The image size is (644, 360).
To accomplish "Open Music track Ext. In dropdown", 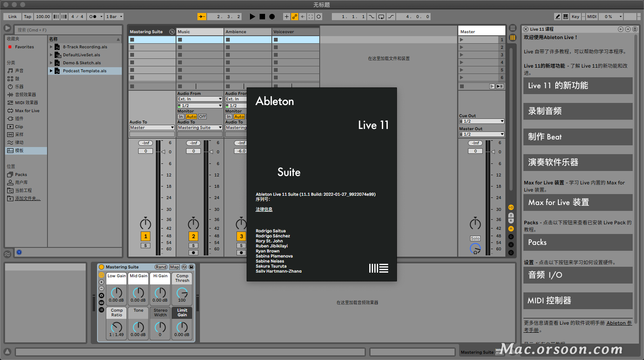I will [x=200, y=99].
